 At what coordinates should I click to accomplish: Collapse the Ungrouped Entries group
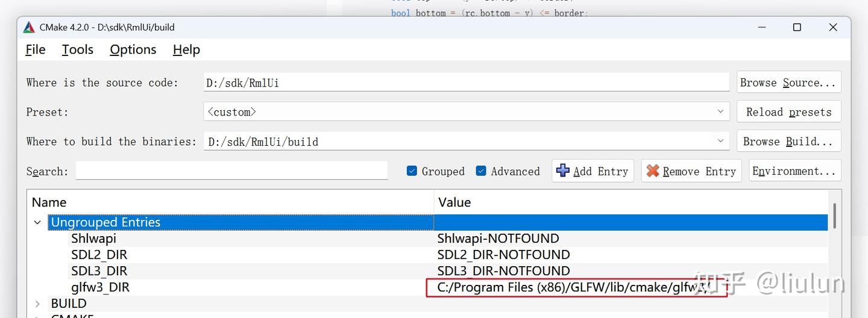pos(37,222)
